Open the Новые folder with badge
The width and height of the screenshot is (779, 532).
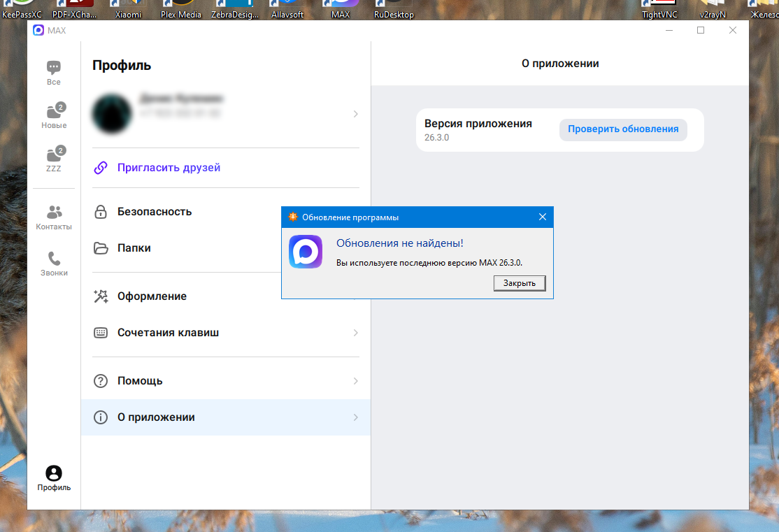(x=54, y=116)
